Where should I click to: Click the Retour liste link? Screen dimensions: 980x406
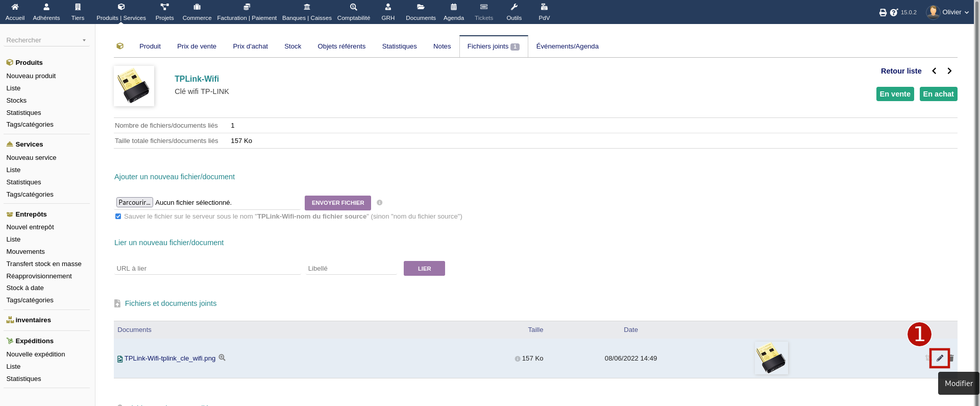tap(901, 71)
